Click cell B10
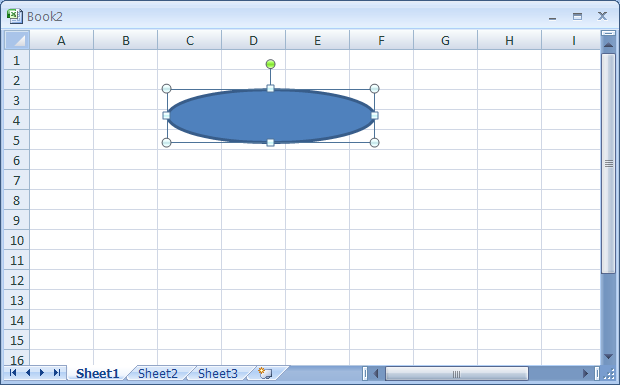 (125, 240)
